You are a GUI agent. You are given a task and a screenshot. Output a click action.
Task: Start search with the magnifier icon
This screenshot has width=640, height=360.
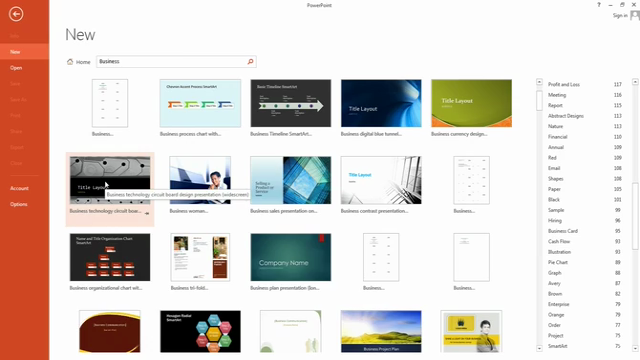point(250,62)
